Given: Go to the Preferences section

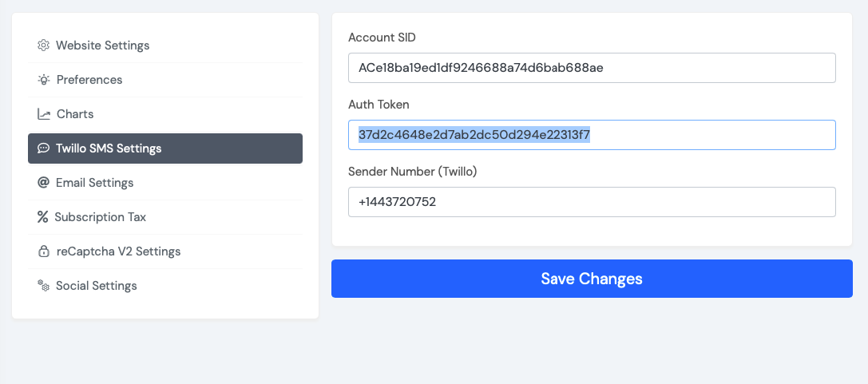Looking at the screenshot, I should [165, 80].
